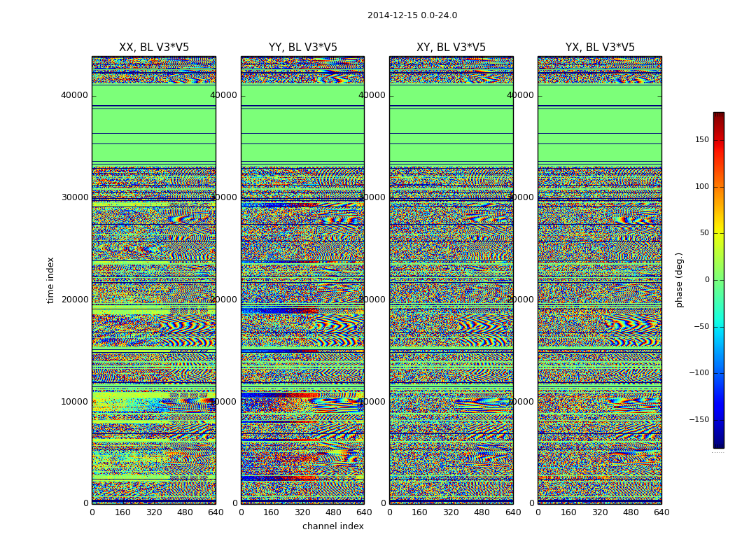Click the 'phase (deg.)' colorbar label
This screenshot has height=560, width=735.
pos(679,280)
